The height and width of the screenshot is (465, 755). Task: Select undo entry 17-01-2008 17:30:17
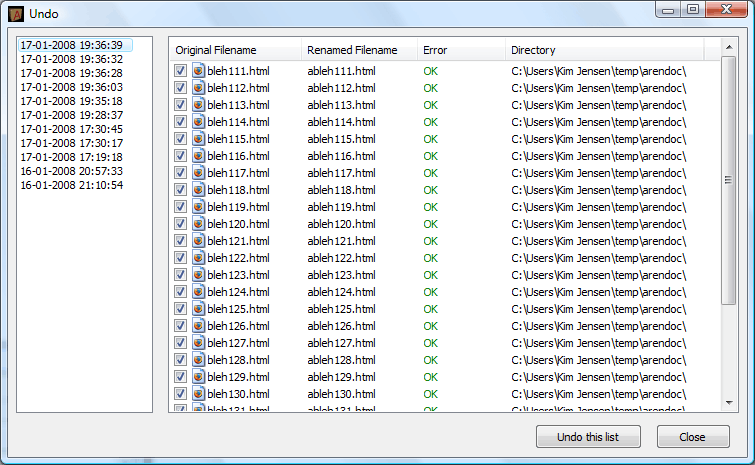click(72, 143)
